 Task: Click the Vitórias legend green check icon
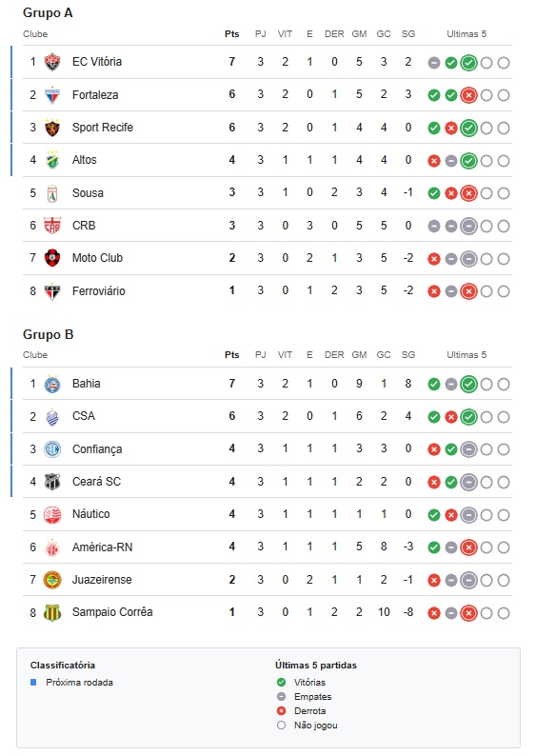click(x=282, y=683)
